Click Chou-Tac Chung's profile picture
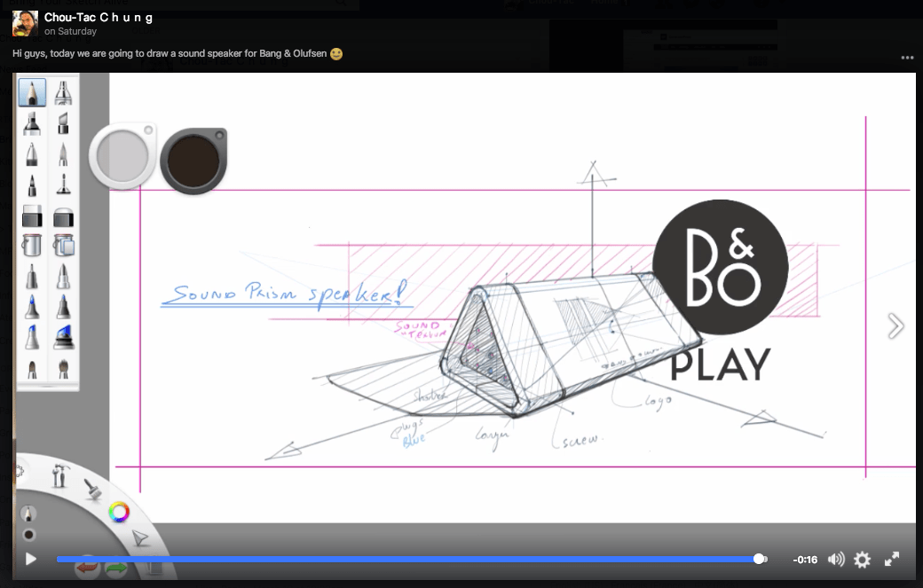Viewport: 923px width, 588px height. click(26, 24)
